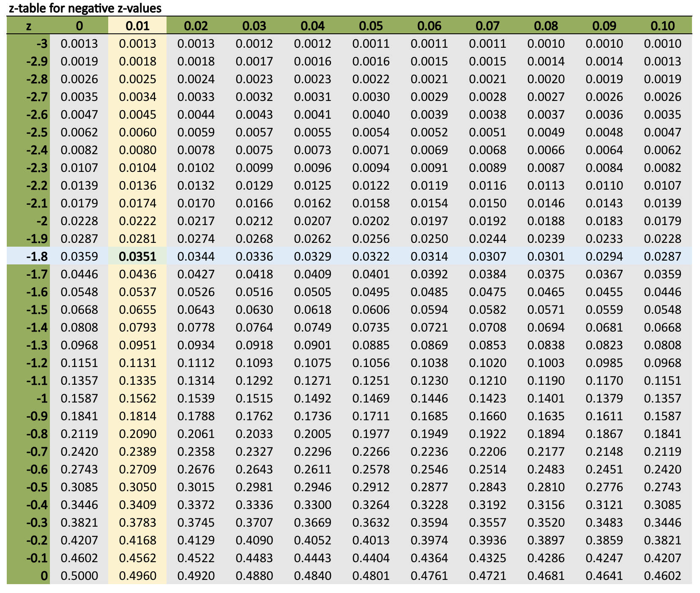Select 0.0099 in row -2.3

(x=254, y=168)
